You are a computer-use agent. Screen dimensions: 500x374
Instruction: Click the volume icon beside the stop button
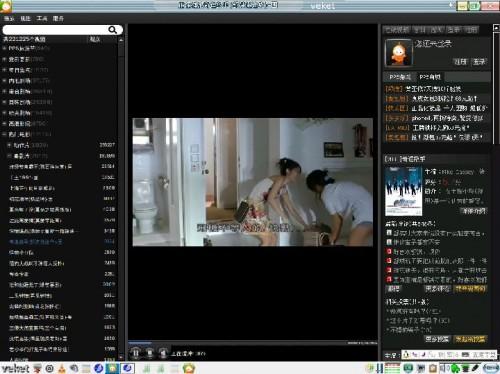click(x=163, y=353)
